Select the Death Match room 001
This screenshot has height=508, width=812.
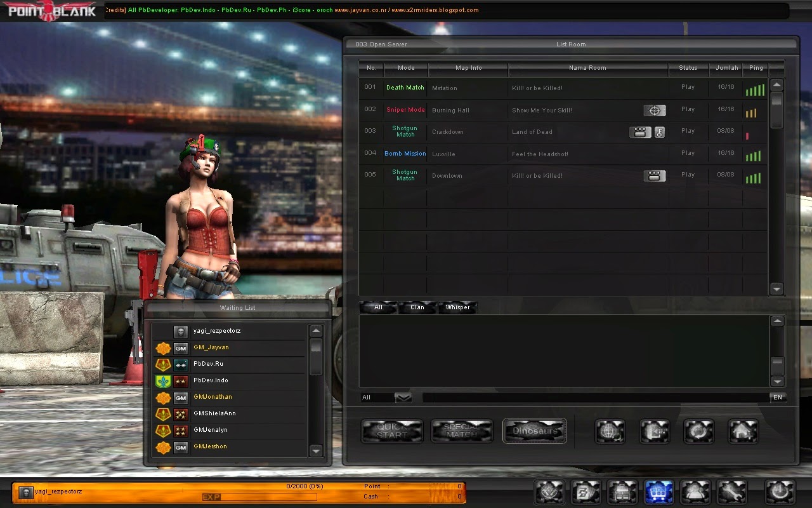[x=563, y=88]
